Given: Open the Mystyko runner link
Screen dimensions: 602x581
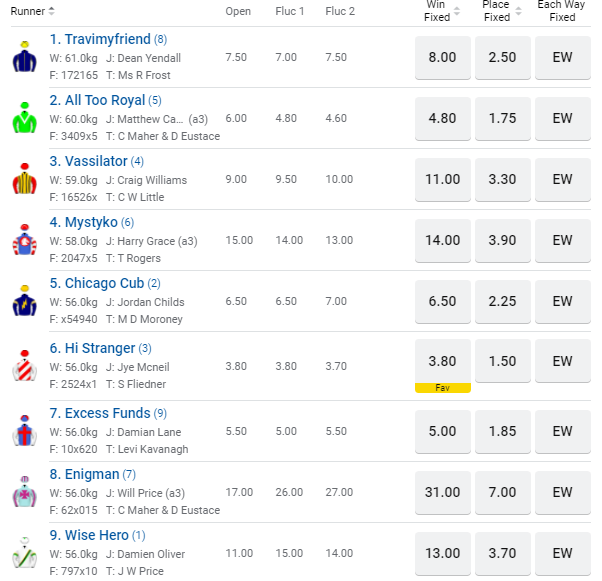Looking at the screenshot, I should 83,222.
